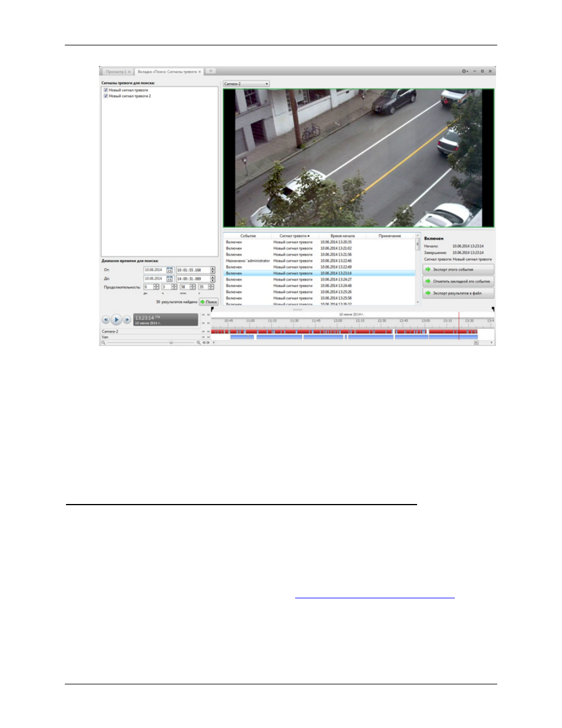This screenshot has height=728, width=562.
Task: Adjust От time stepper arrows
Action: click(x=213, y=270)
